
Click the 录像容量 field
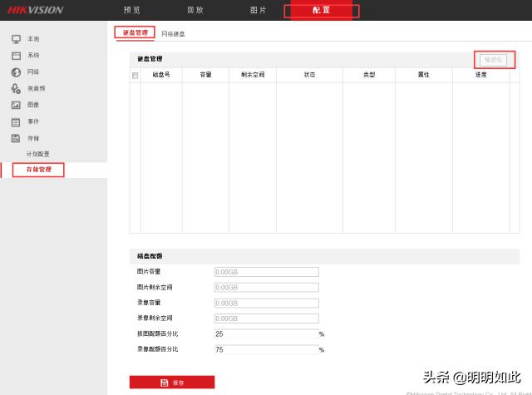point(267,303)
